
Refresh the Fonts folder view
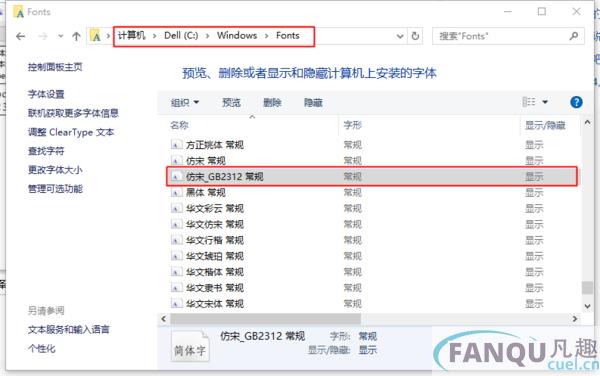click(x=415, y=36)
